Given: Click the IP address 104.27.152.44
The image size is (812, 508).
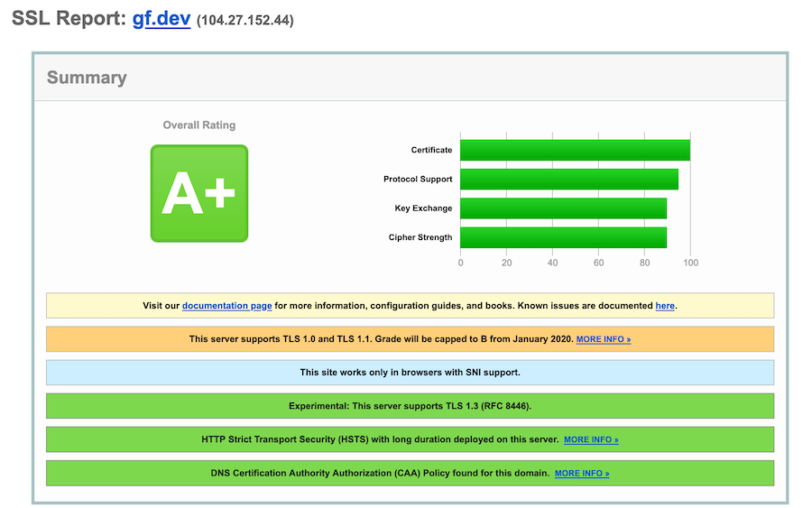Looking at the screenshot, I should 245,21.
